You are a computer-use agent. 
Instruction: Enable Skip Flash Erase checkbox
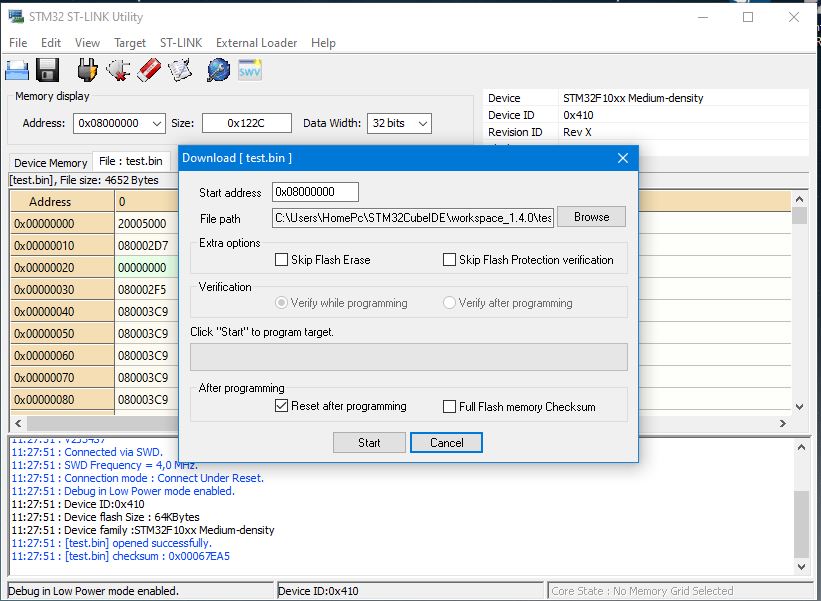(x=281, y=260)
